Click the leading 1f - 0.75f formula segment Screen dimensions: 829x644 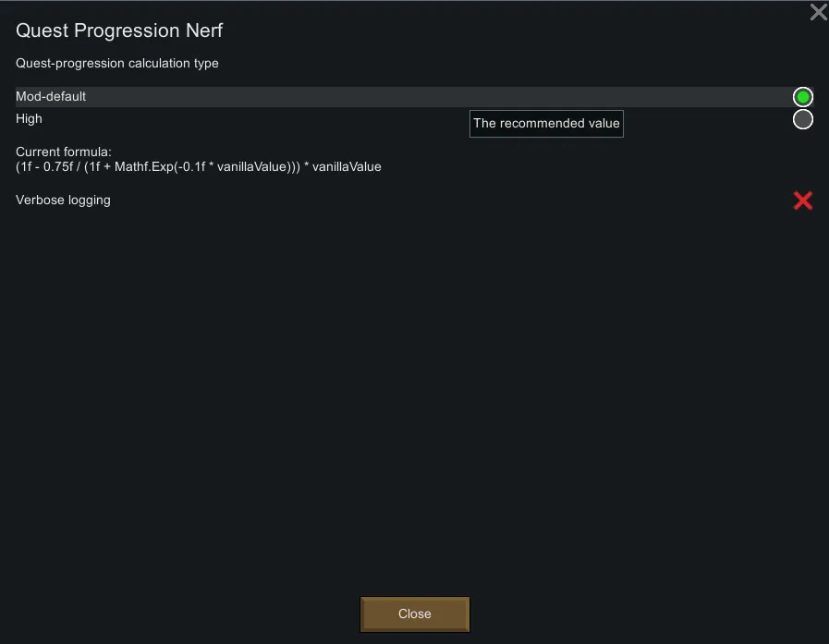click(43, 167)
